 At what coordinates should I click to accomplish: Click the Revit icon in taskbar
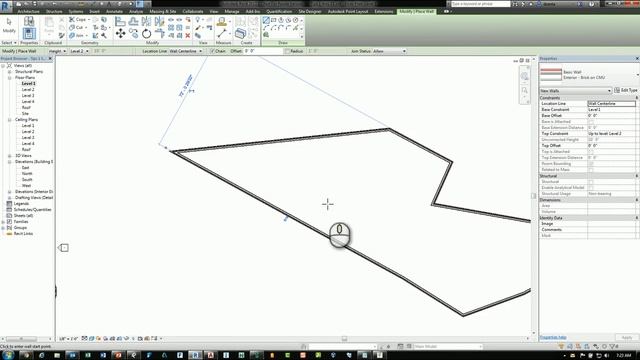(195, 355)
